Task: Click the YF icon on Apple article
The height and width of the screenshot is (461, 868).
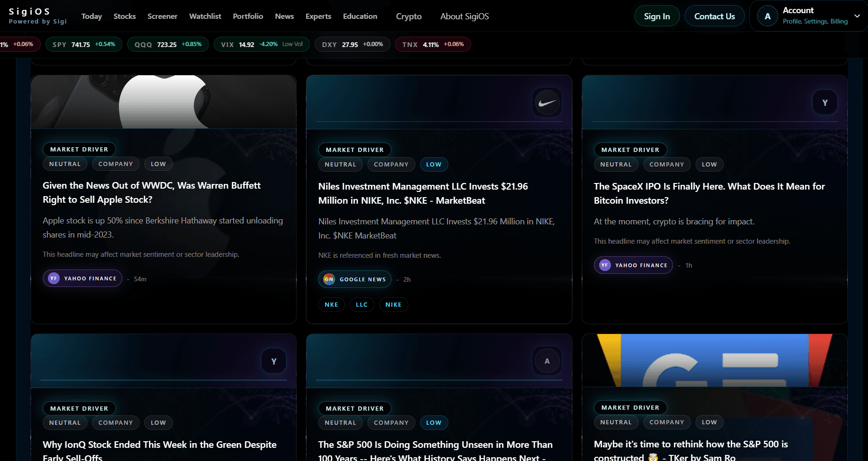Action: [54, 278]
